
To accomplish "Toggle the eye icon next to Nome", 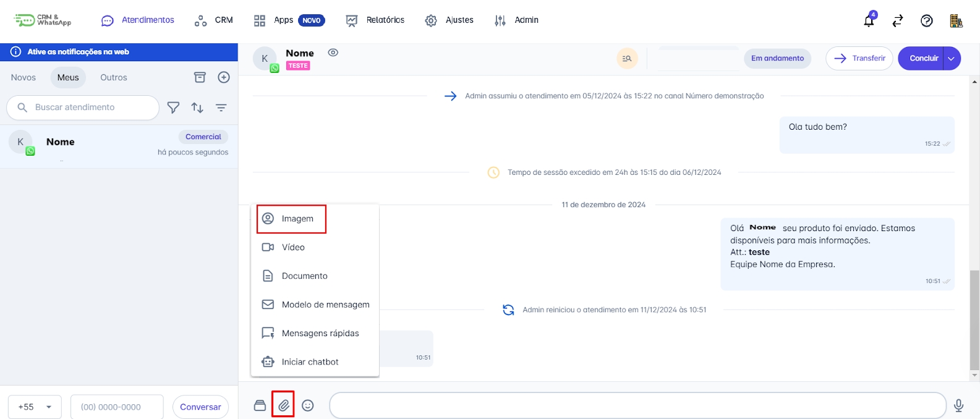I will 333,53.
